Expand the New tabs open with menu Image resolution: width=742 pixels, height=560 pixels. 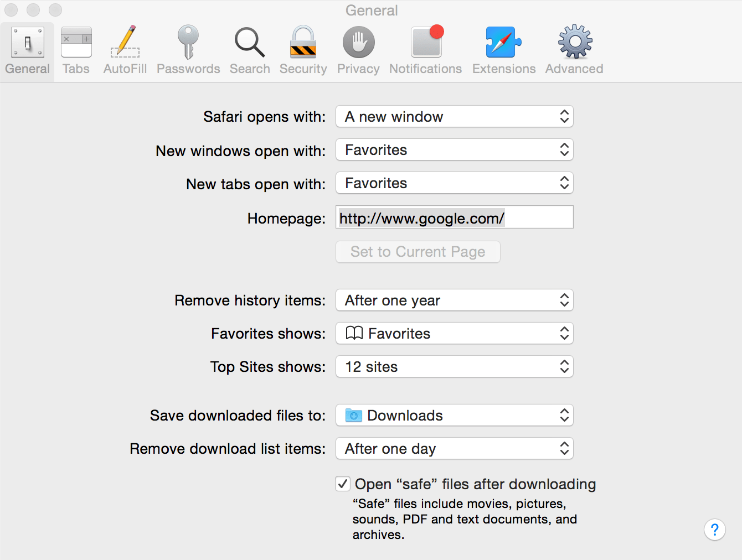point(454,183)
